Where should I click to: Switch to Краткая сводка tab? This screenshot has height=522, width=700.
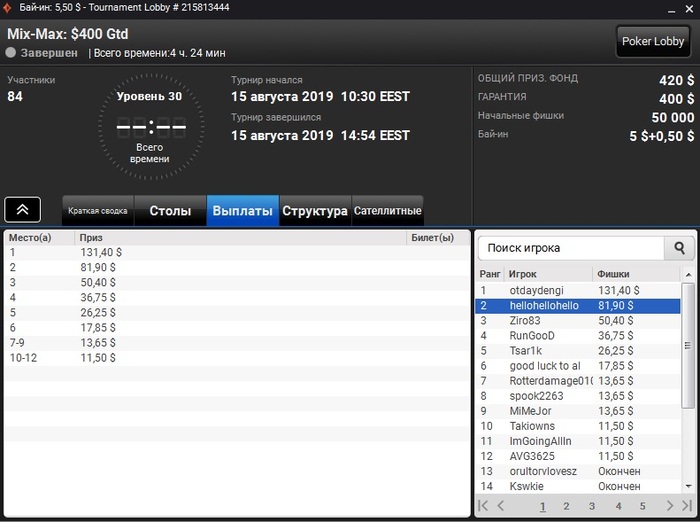(98, 210)
